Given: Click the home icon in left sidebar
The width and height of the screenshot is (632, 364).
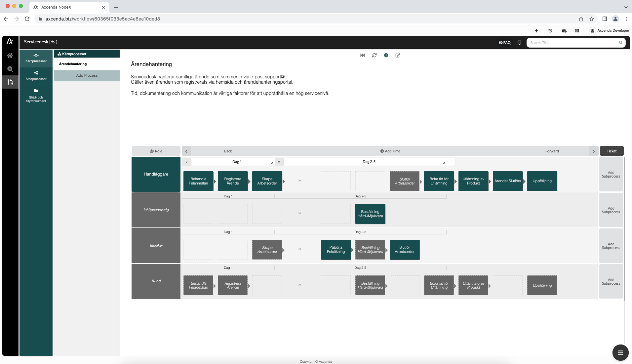Looking at the screenshot, I should click(10, 56).
